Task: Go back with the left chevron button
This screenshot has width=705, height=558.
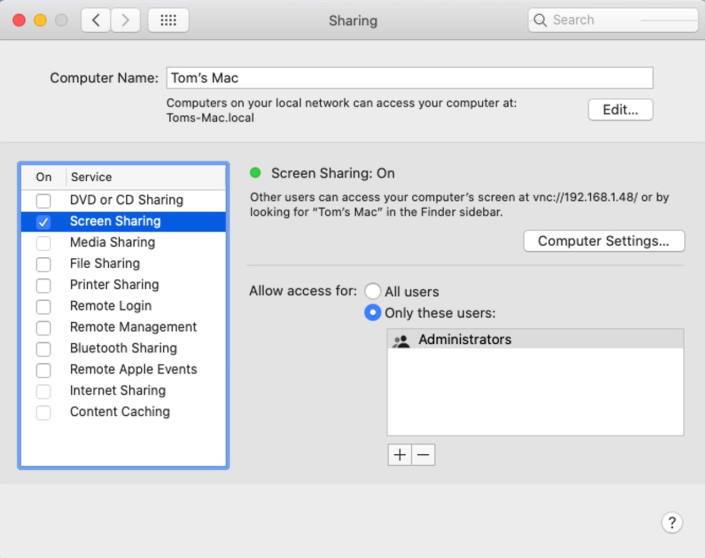Action: click(x=96, y=20)
